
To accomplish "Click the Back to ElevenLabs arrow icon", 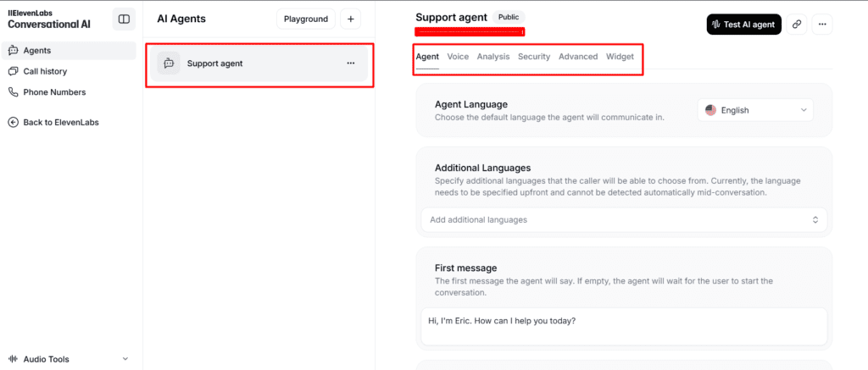I will click(x=13, y=122).
